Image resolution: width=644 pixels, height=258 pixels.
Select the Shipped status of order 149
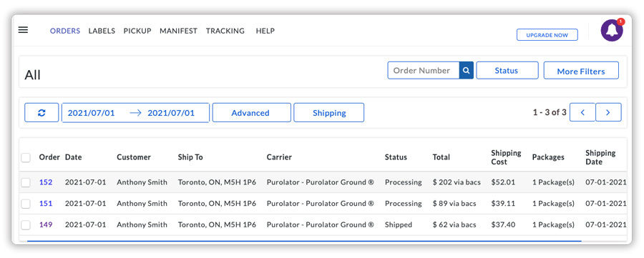[399, 225]
